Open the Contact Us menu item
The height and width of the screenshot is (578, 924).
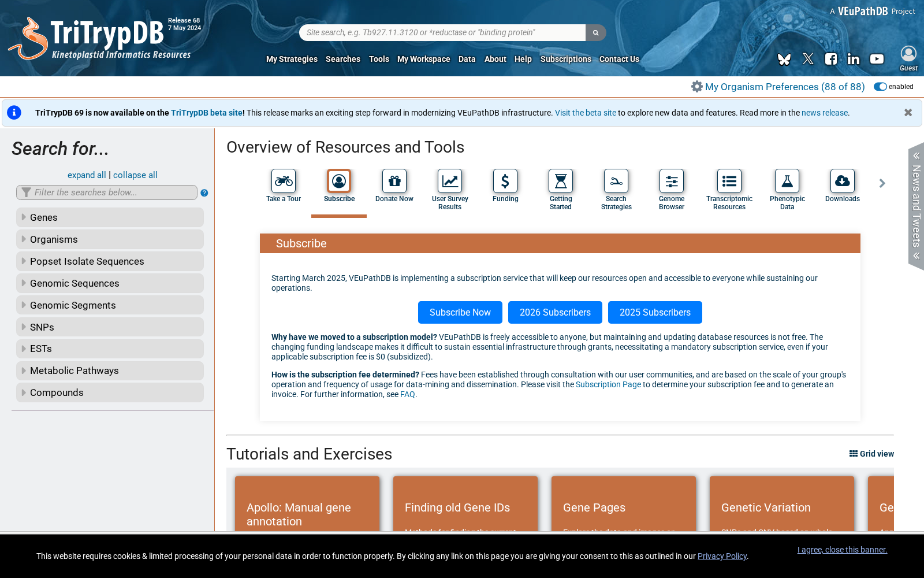(x=619, y=59)
